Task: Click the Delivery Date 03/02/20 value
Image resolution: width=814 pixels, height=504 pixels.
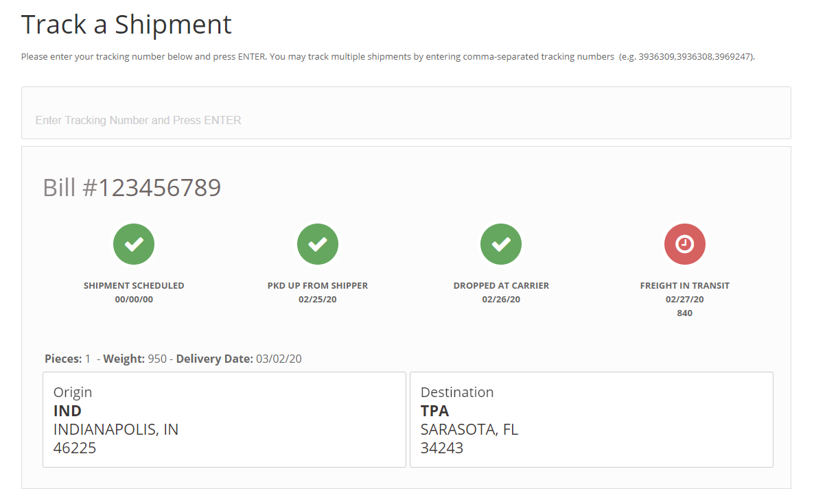Action: 279,359
